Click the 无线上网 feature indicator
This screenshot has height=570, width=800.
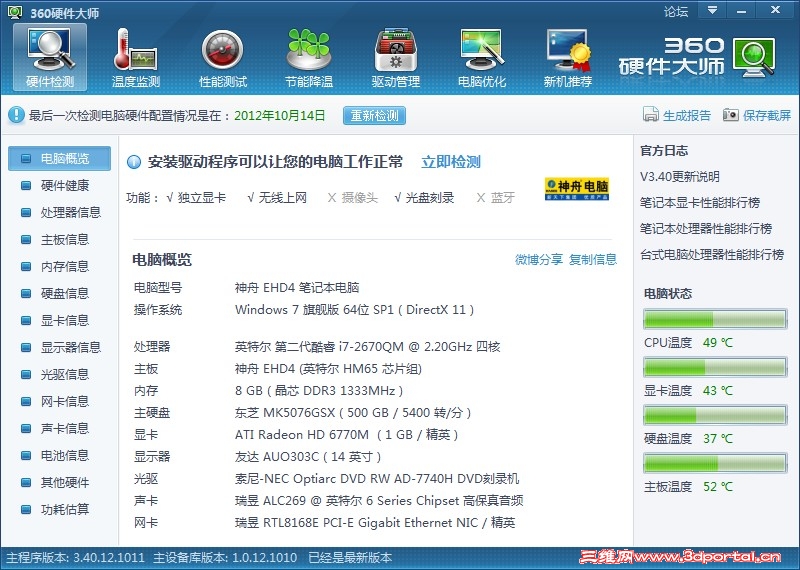pyautogui.click(x=277, y=197)
